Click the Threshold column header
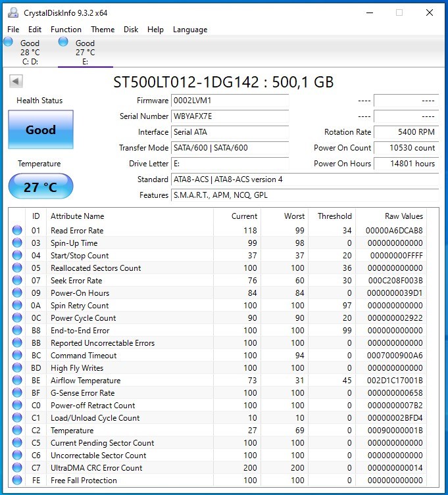Image resolution: width=448 pixels, height=495 pixels. (x=332, y=216)
